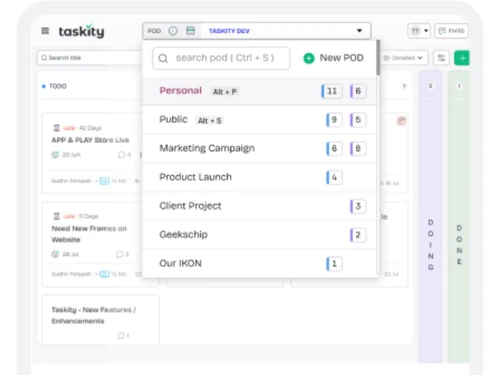Click the blue 9 badge on Public row
This screenshot has height=375, width=500.
pos(334,120)
